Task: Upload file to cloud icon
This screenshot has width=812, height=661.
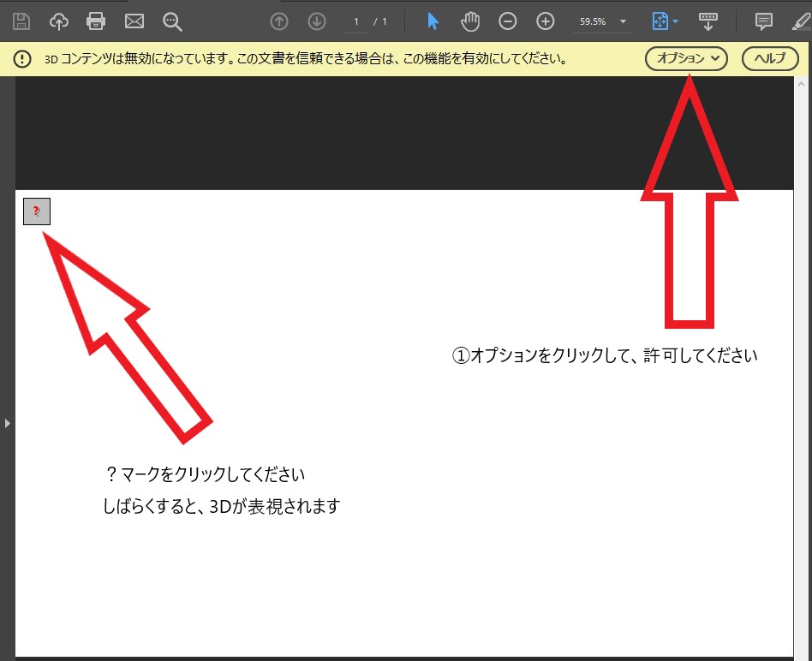Action: 58,21
